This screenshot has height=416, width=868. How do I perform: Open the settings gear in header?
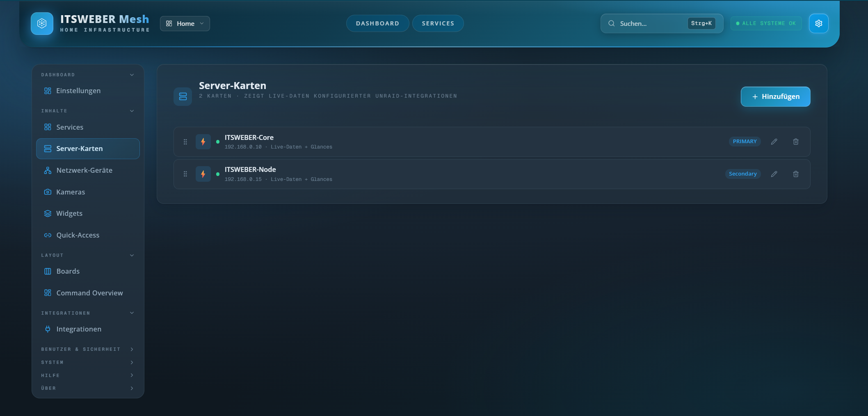(818, 23)
